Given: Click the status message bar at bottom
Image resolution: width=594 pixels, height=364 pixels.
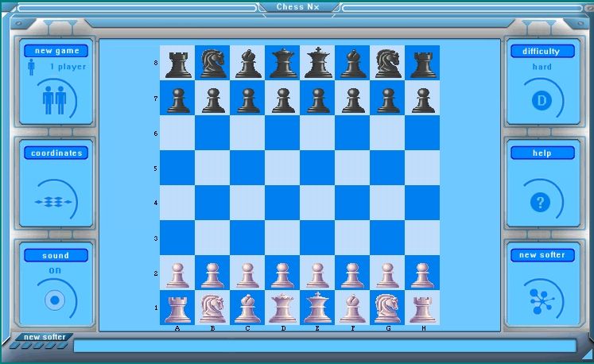Looking at the screenshot, I should (325, 346).
